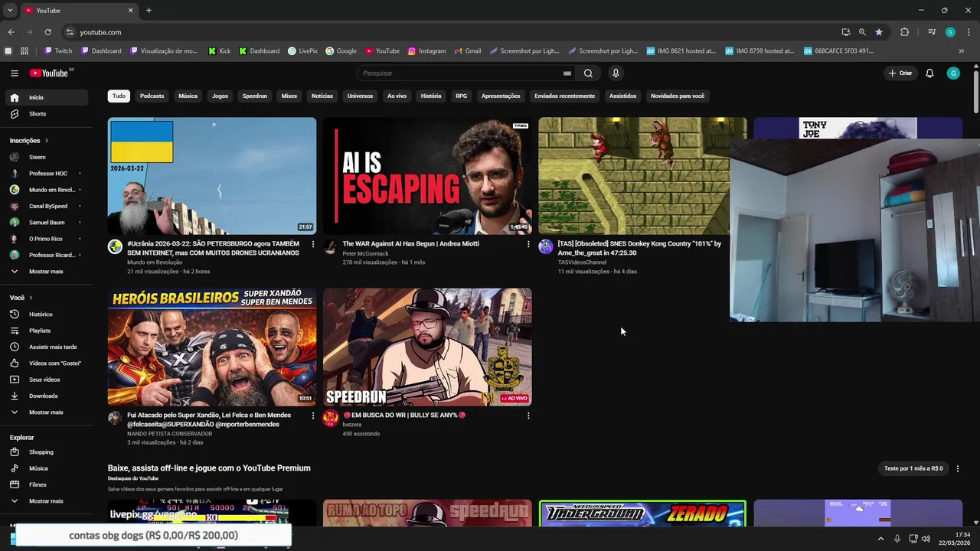Open Gmail bookmark

(x=468, y=51)
